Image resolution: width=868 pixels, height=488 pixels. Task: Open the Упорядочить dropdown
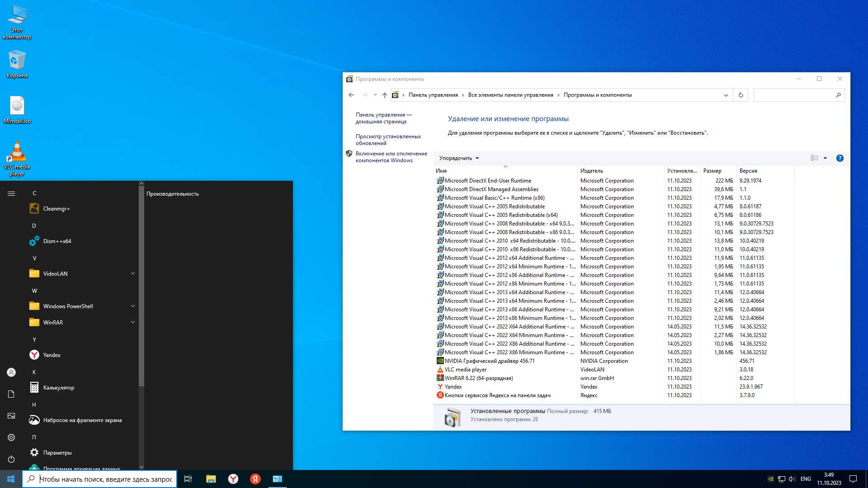[x=459, y=158]
